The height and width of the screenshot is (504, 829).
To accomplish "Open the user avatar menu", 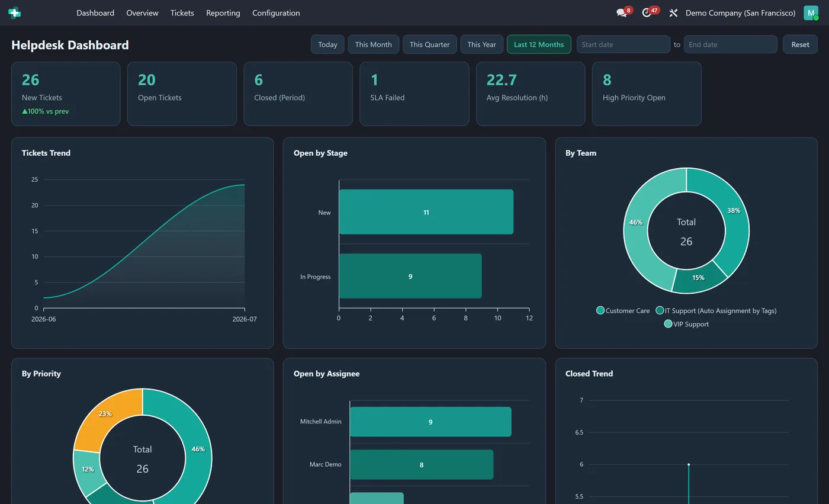I will click(811, 12).
